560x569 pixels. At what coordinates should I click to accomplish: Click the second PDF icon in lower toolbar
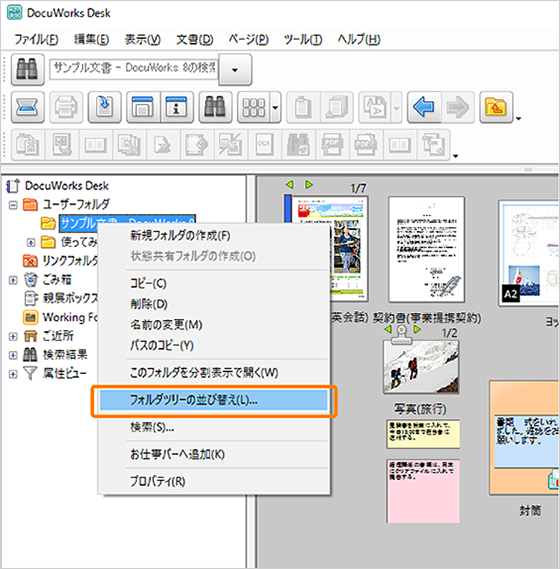[366, 144]
